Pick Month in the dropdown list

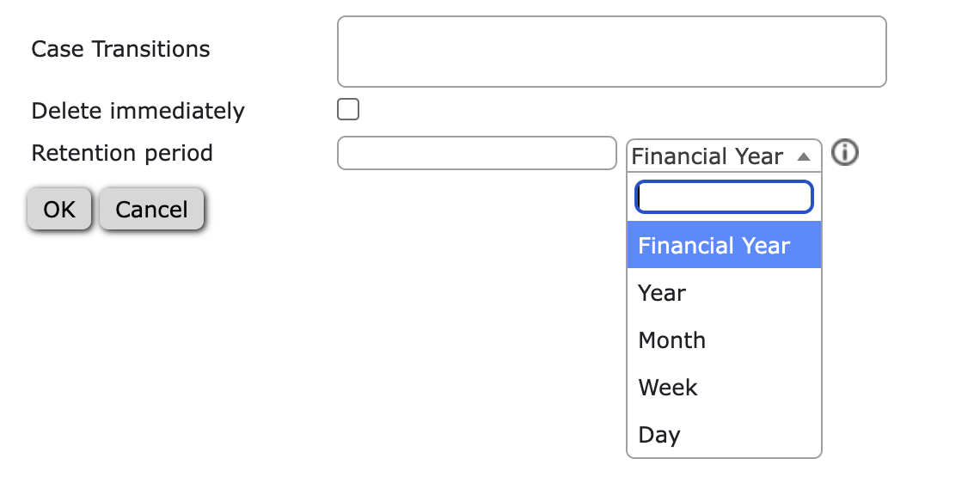[724, 340]
